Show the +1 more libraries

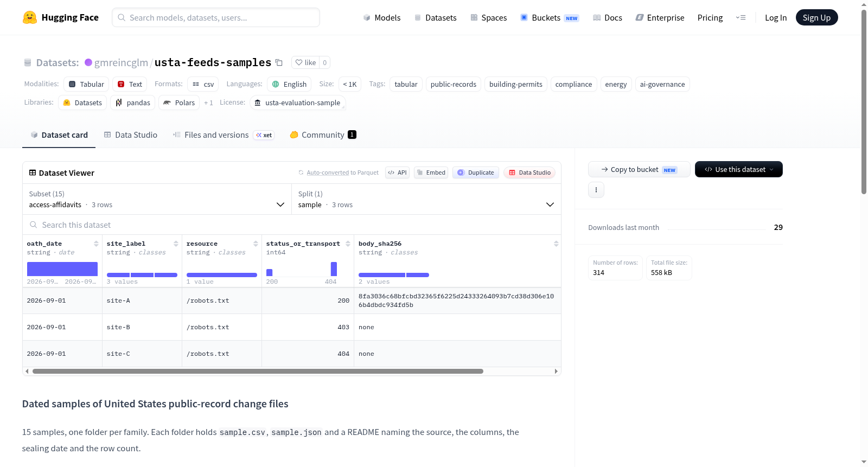pyautogui.click(x=208, y=103)
